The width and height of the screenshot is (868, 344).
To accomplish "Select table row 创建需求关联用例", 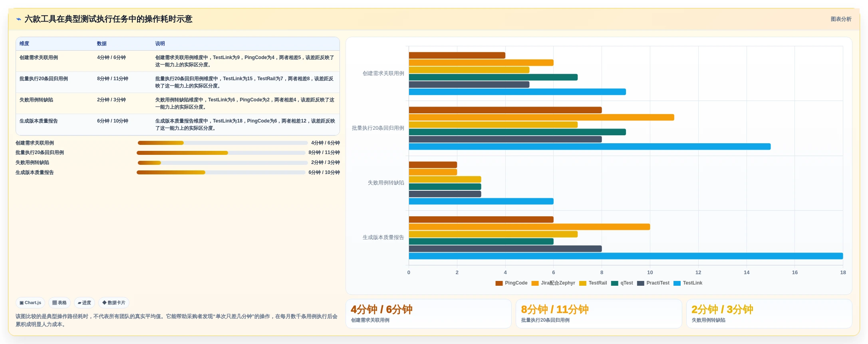I will [178, 61].
